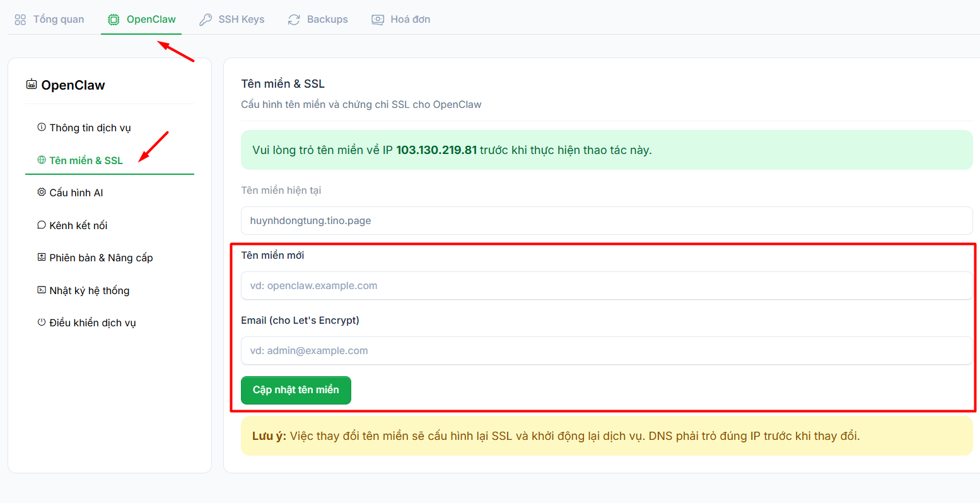
Task: Focus the Tên miền mới input field
Action: [x=607, y=286]
